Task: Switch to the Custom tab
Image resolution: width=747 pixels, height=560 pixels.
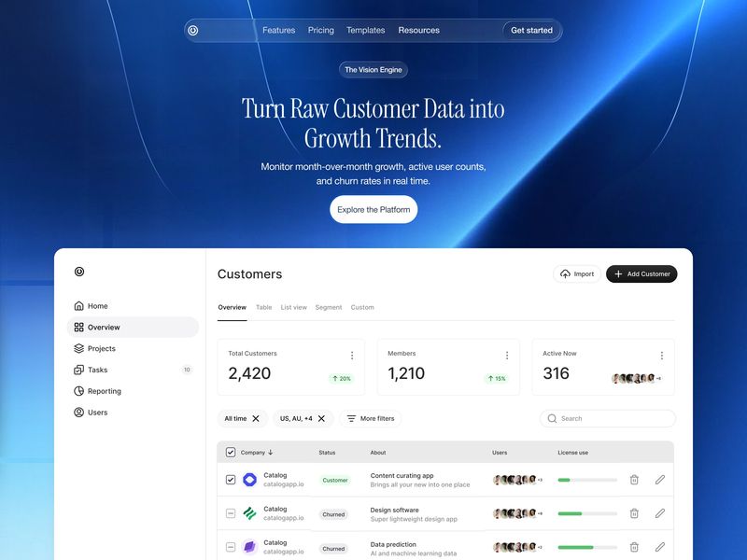Action: click(362, 308)
